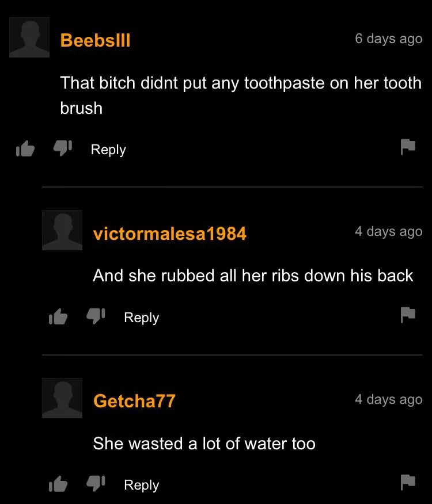432x504 pixels.
Task: Upvote Getcha77's wasted water comment
Action: coord(58,484)
